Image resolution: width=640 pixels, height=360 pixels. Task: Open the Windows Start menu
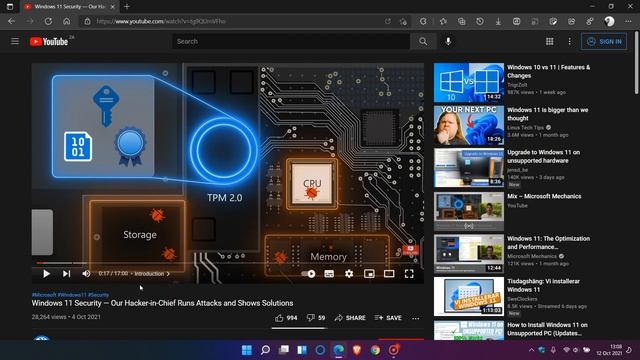tap(247, 350)
